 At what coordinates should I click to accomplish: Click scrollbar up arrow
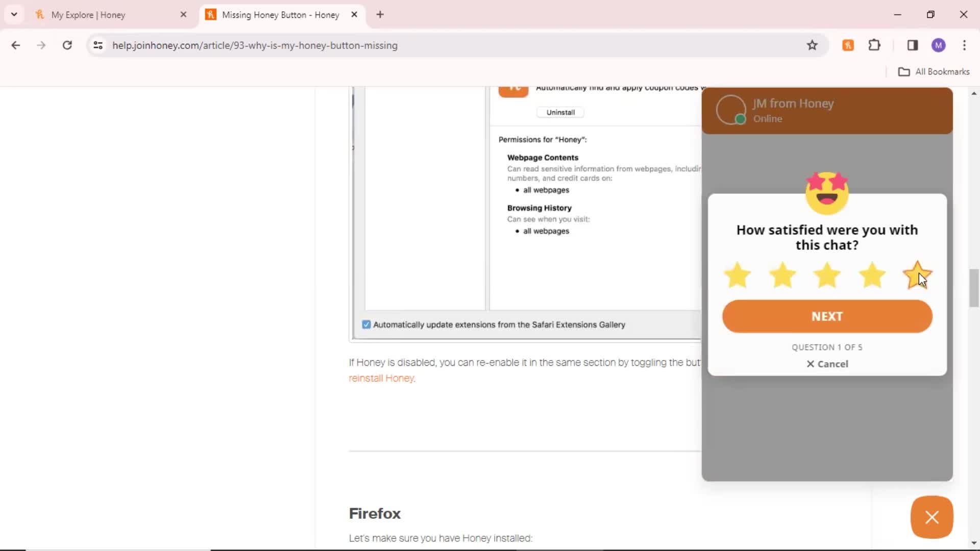pyautogui.click(x=974, y=93)
